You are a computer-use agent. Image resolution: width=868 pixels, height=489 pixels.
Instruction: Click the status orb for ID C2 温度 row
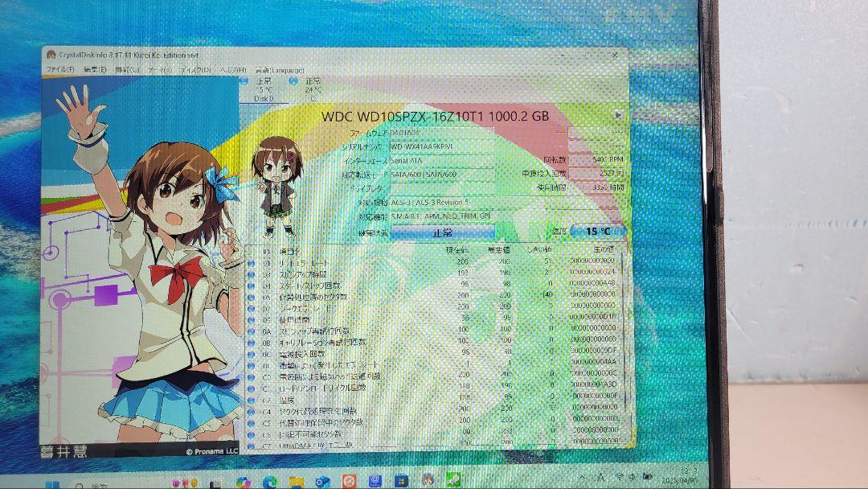(x=252, y=400)
